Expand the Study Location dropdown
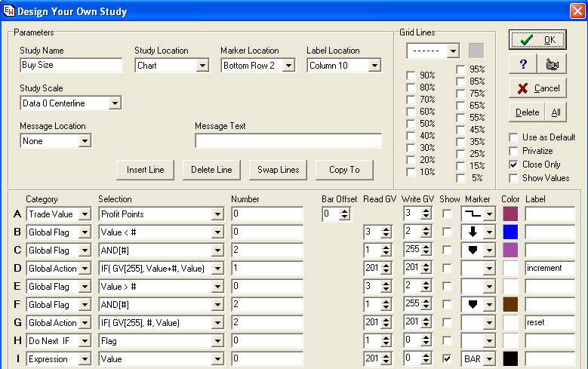 tap(202, 66)
